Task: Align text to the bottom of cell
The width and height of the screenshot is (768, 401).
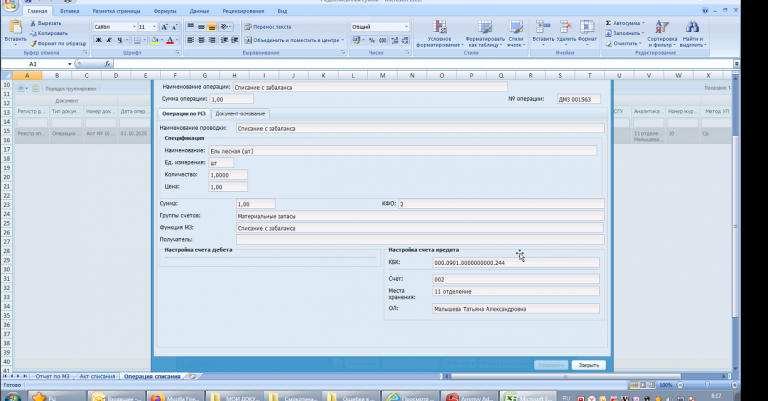Action: 212,27
